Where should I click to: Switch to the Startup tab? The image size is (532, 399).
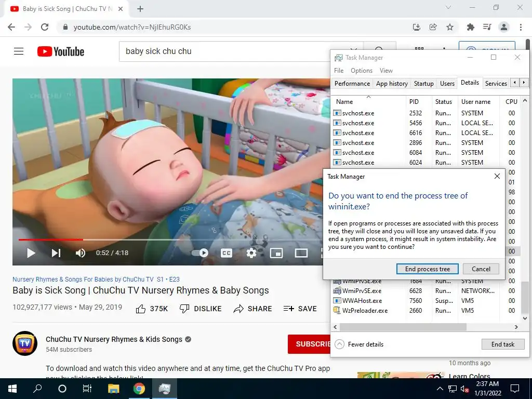coord(423,84)
